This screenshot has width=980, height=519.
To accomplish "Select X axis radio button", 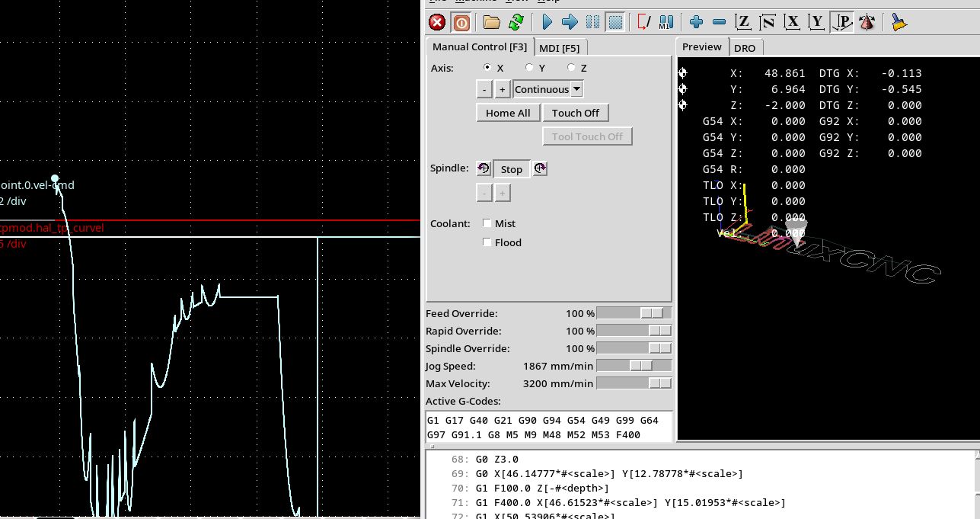I will click(487, 68).
